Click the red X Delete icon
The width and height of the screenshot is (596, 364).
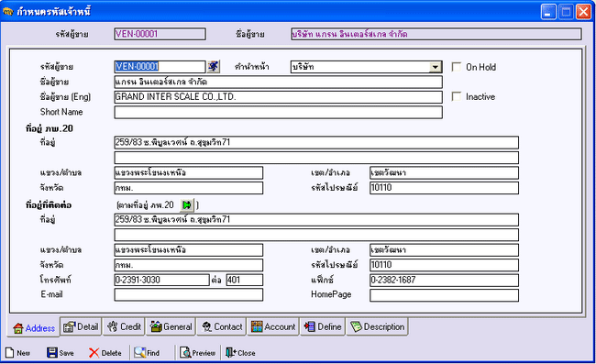(x=94, y=353)
